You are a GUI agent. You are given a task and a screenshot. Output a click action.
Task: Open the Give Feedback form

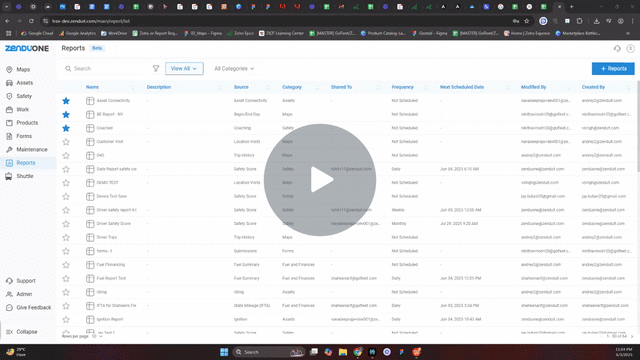pyautogui.click(x=33, y=308)
